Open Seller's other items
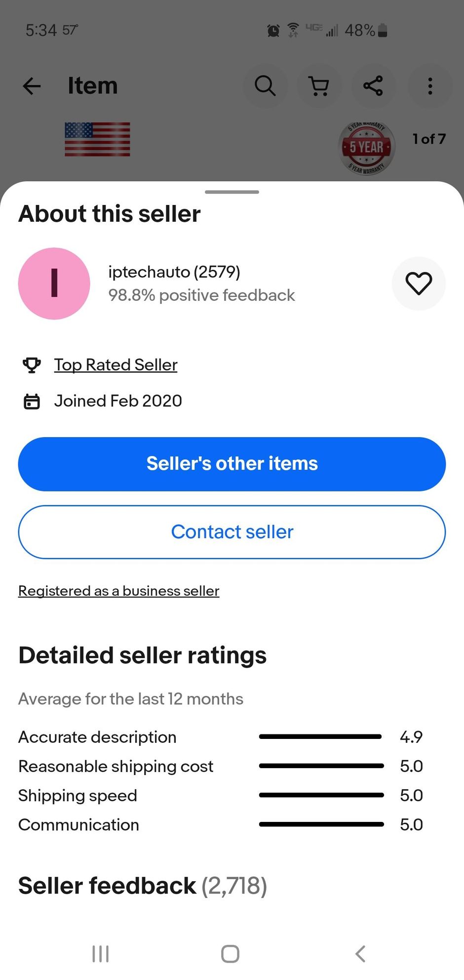The image size is (464, 980). pyautogui.click(x=232, y=464)
